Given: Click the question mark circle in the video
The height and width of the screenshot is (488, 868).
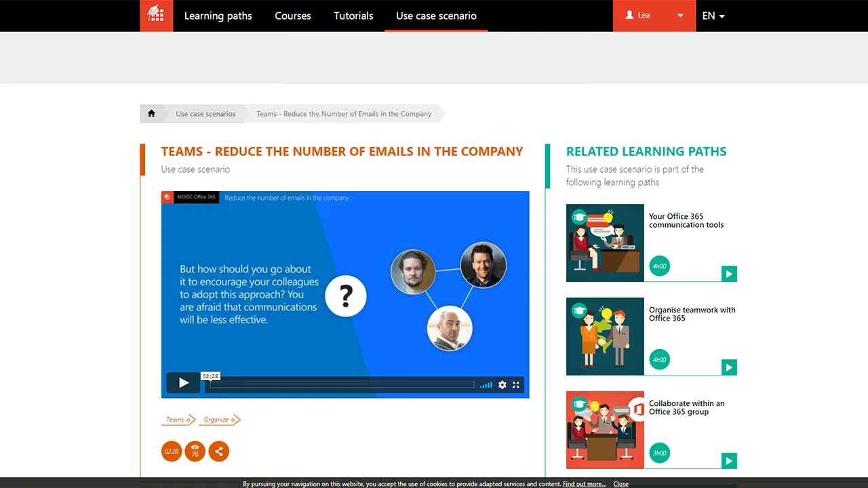Looking at the screenshot, I should pos(346,296).
